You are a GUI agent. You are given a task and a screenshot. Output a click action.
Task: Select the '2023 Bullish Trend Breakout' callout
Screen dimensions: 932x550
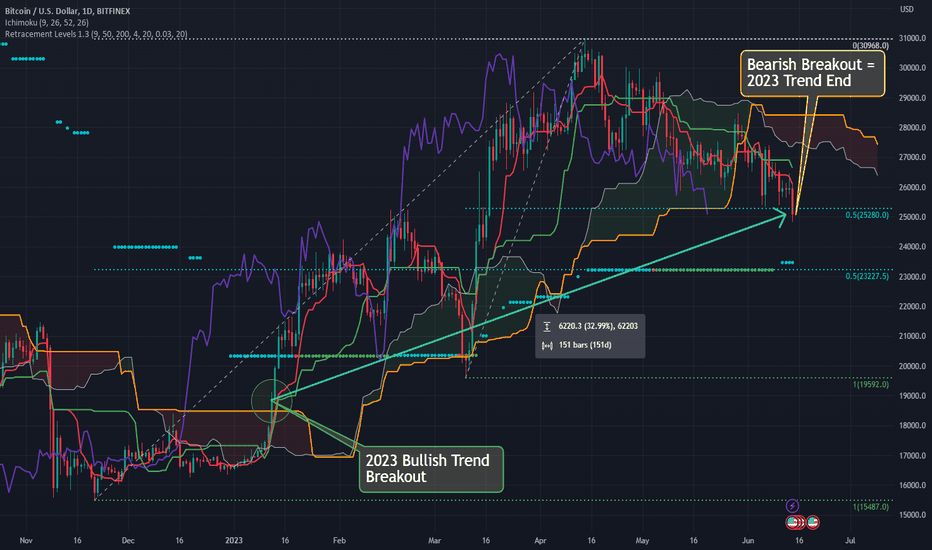click(431, 469)
